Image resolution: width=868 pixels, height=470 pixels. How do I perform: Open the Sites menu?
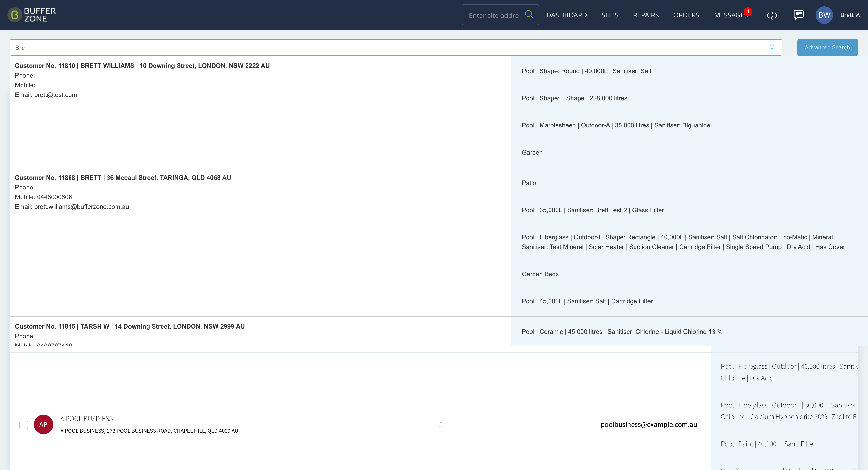coord(610,15)
